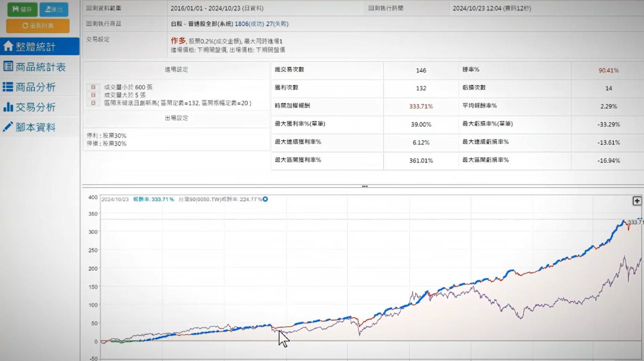The image size is (644, 361).
Task: Click the pencil icon beside 腳本資料
Action: (x=8, y=127)
